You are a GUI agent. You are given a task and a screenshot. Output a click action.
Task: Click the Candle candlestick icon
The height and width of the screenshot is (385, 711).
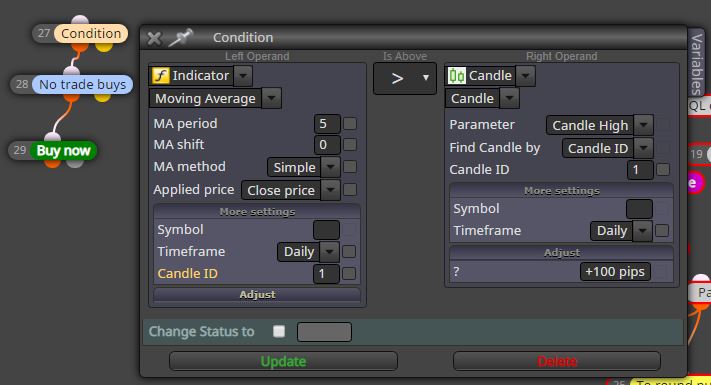[x=457, y=76]
